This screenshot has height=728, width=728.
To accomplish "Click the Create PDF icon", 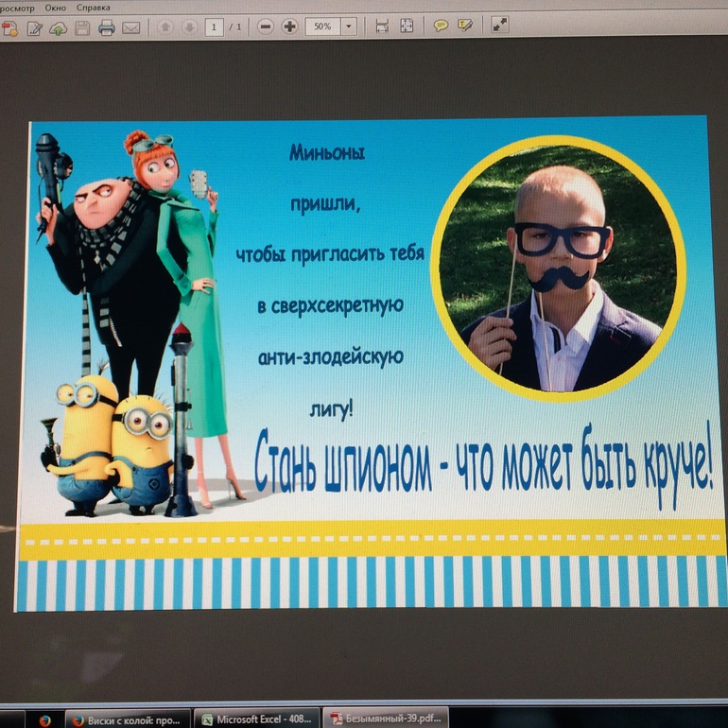I will pos(9,28).
